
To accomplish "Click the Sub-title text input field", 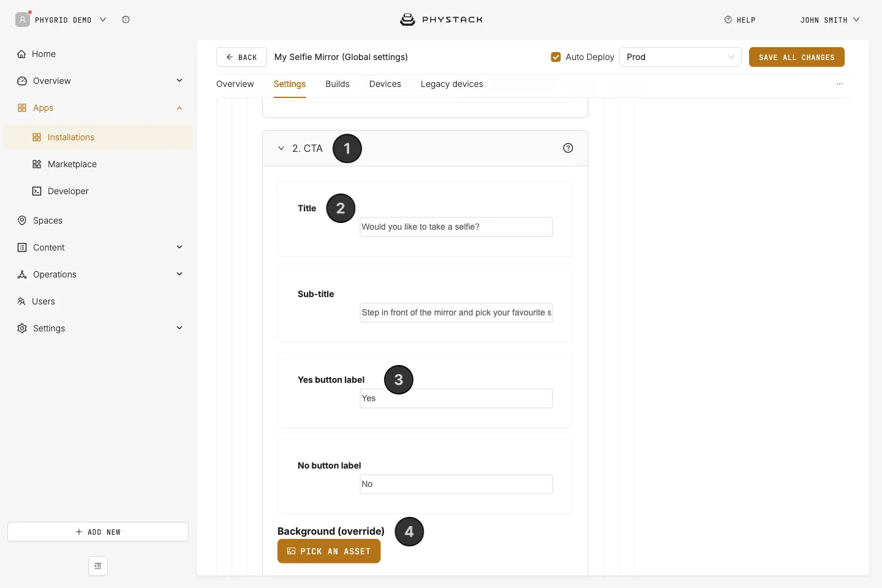I will 456,312.
